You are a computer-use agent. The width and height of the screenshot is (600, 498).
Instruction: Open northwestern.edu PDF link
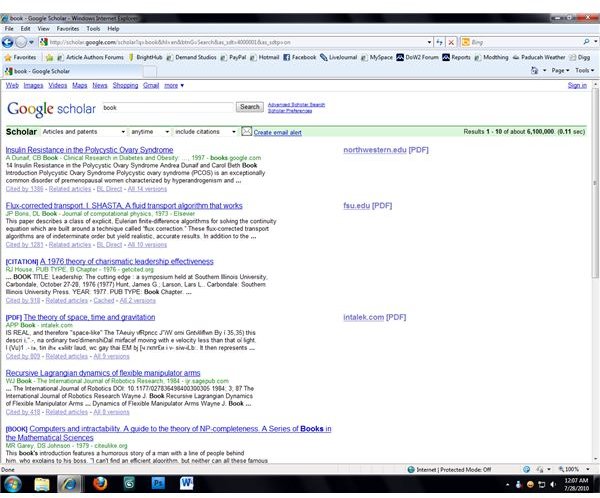386,150
